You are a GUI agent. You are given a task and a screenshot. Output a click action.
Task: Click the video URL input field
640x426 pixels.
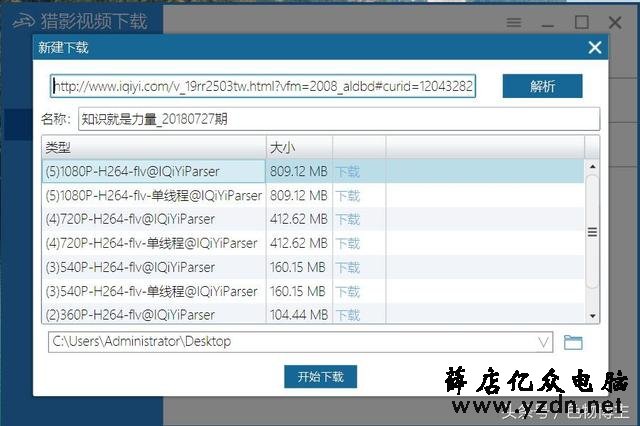(x=263, y=86)
